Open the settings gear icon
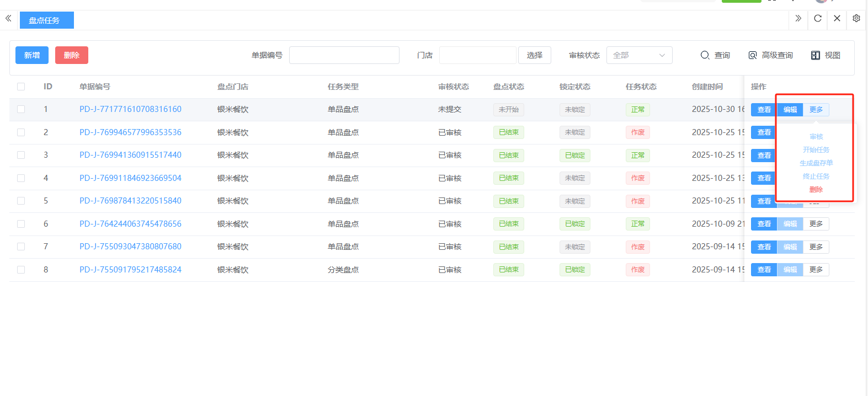This screenshot has height=396, width=868. (x=856, y=19)
